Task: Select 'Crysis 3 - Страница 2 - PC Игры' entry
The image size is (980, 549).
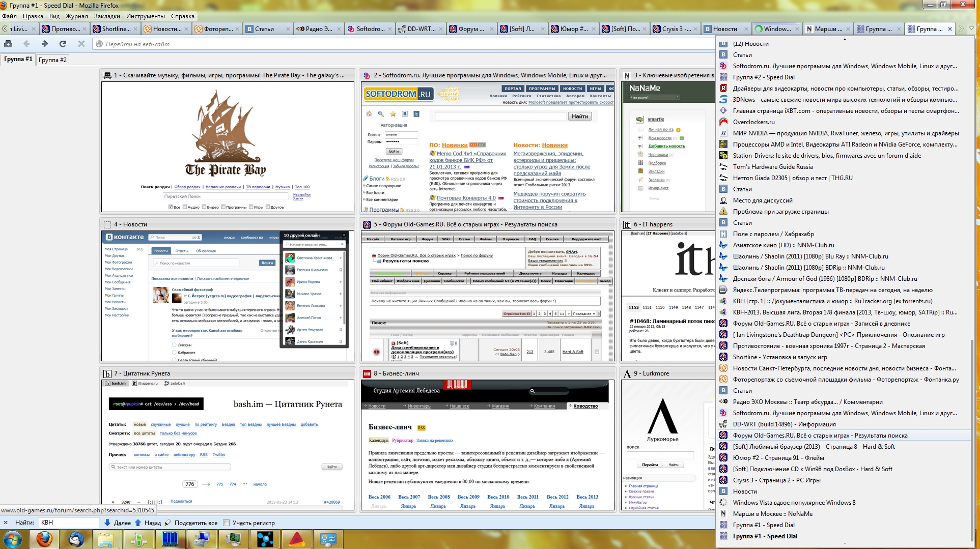Action: (x=844, y=480)
